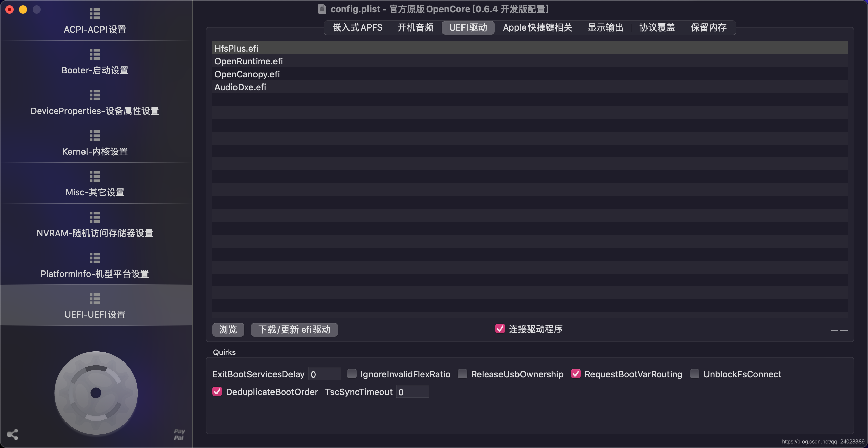Click the minus remove driver button
868x448 pixels.
834,330
